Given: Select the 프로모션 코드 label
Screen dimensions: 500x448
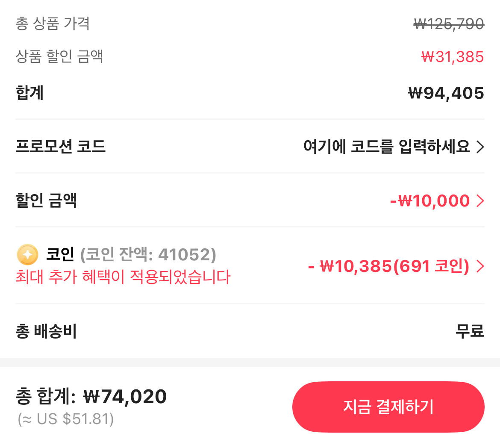Looking at the screenshot, I should (60, 147).
